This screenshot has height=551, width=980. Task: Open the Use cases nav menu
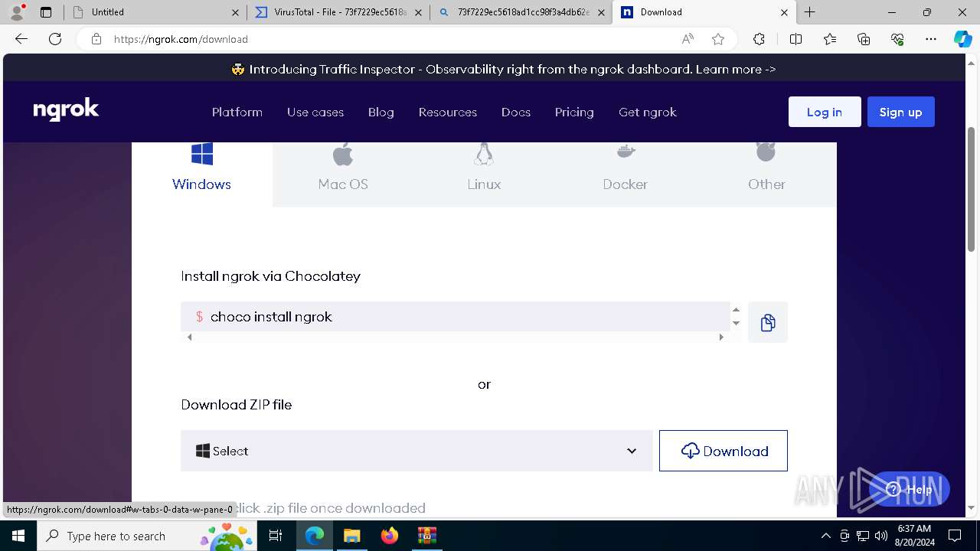tap(315, 112)
